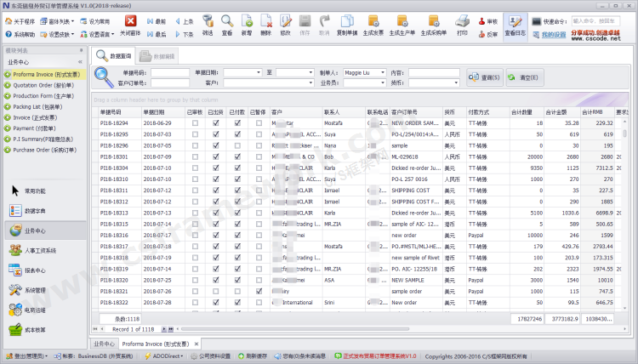Open 报表中心 in the left sidebar

34,270
